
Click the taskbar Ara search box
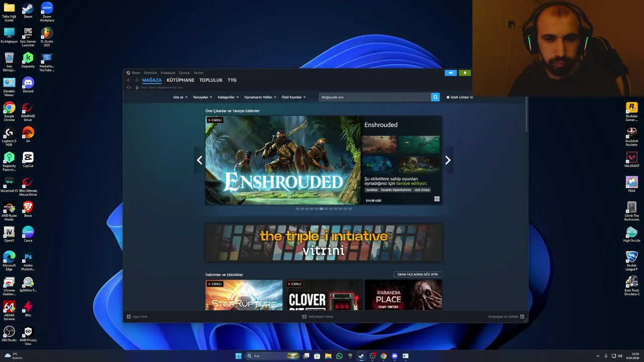pos(273,356)
